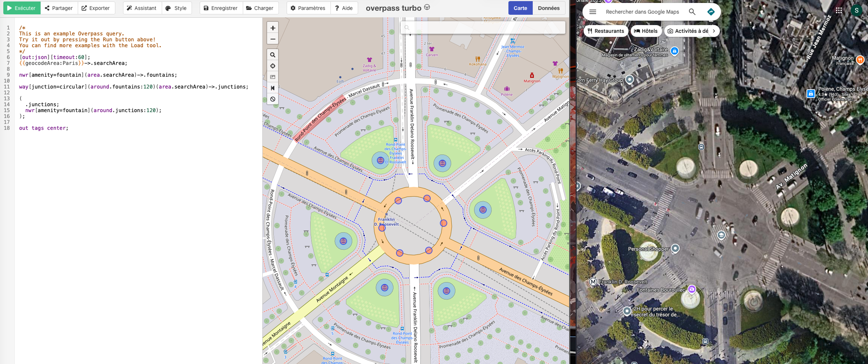Click Exporter in the Overpass toolbar
Screen dimensions: 868x364
point(96,8)
